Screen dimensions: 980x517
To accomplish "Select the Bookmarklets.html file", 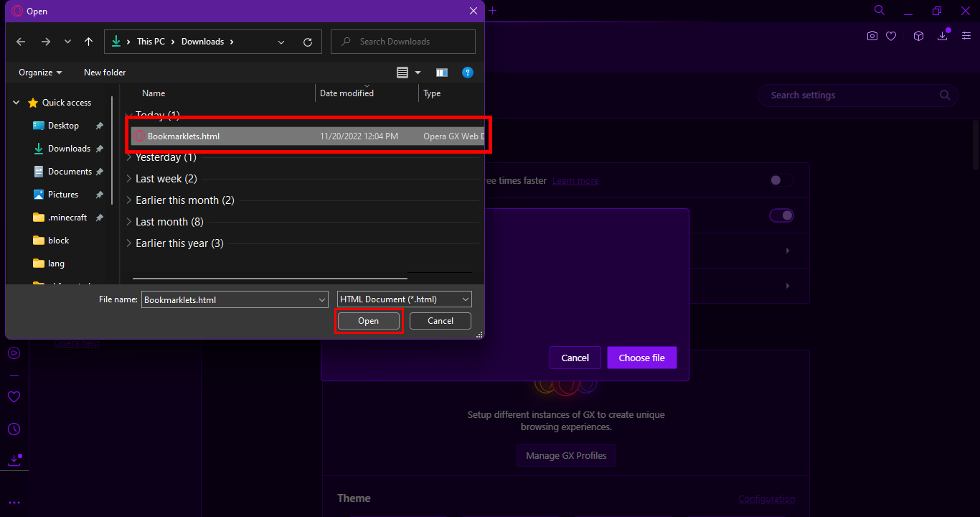I will (x=308, y=136).
